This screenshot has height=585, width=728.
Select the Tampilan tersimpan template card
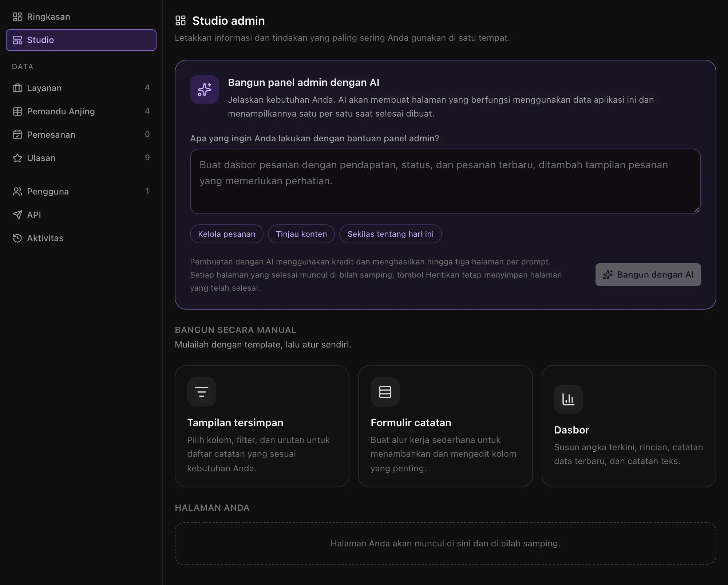point(262,426)
